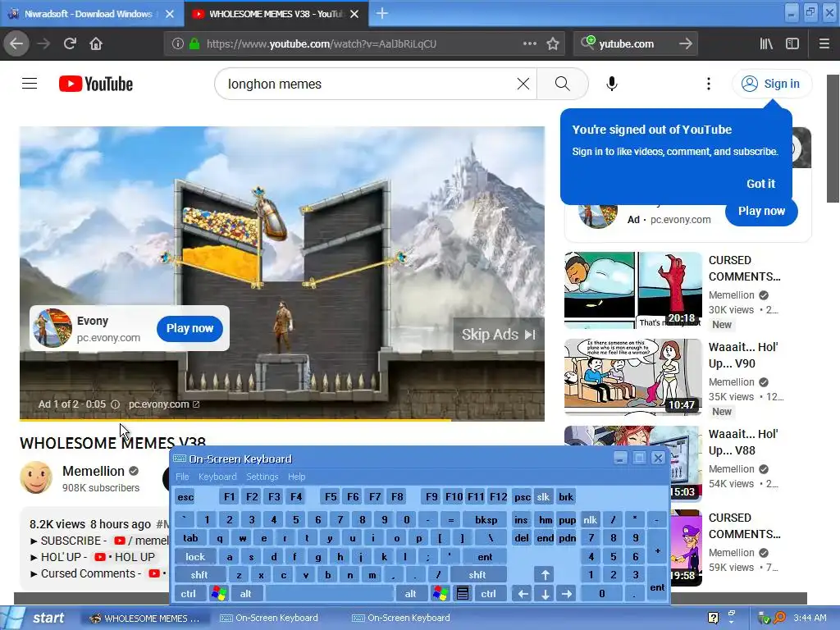Image resolution: width=840 pixels, height=630 pixels.
Task: Go arrow in the Firefox search box
Action: 686,44
